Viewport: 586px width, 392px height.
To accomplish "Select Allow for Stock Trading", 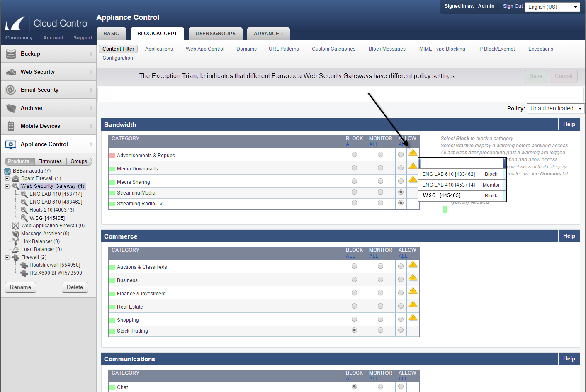I will (401, 330).
